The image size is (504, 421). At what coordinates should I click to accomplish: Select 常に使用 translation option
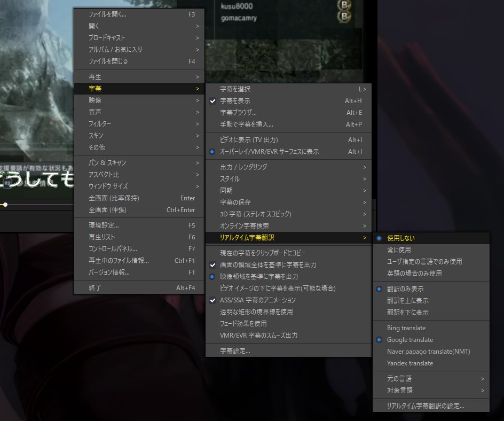(x=431, y=250)
